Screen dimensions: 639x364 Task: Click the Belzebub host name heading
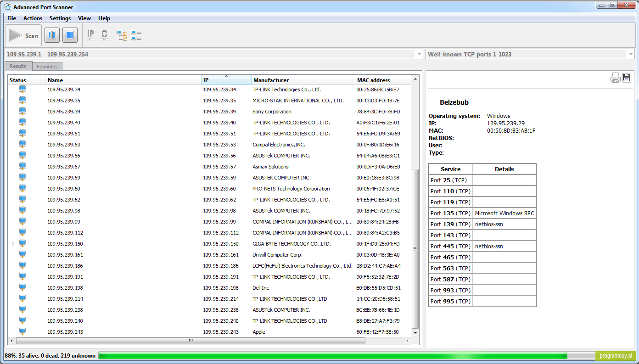pos(454,102)
